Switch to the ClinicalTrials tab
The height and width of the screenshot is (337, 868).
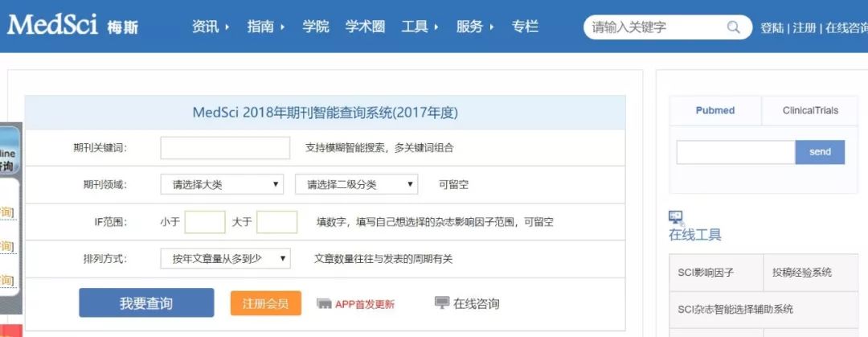click(x=810, y=111)
